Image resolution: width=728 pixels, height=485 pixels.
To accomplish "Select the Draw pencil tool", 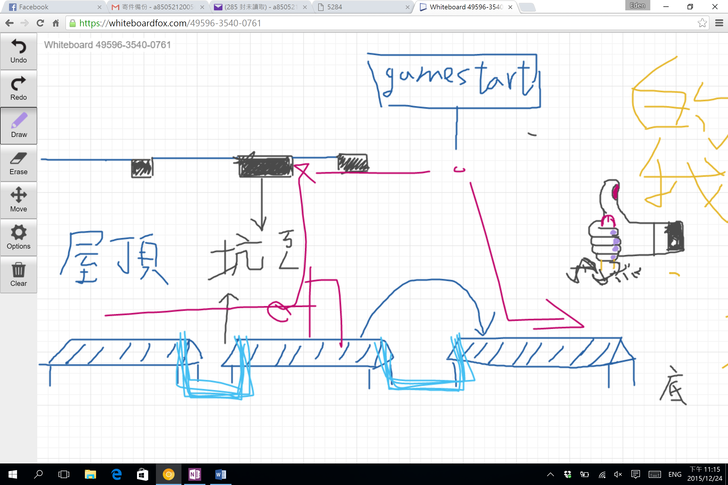I will 19,125.
